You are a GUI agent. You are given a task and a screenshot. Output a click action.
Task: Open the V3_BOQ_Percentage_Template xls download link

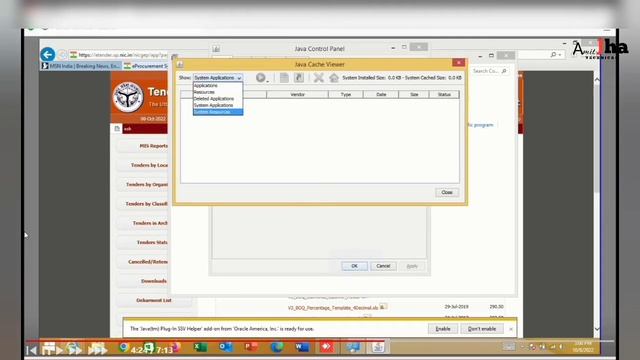(333, 308)
